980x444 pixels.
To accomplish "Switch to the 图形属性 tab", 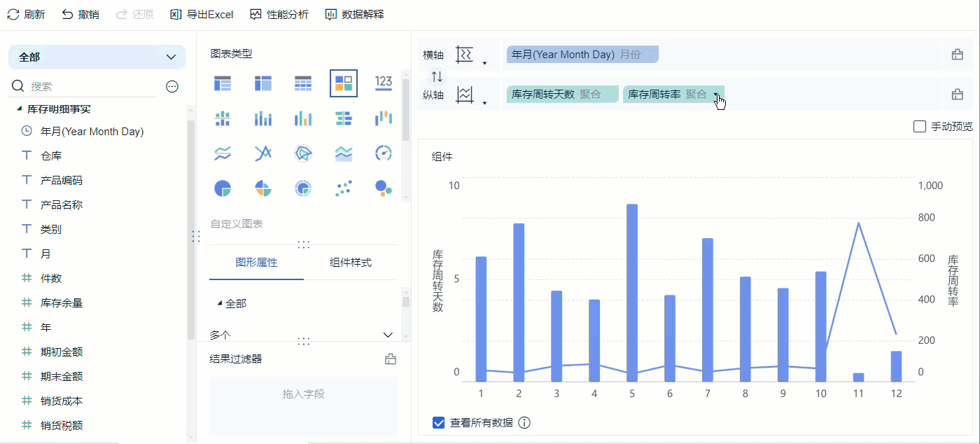I will [x=257, y=263].
